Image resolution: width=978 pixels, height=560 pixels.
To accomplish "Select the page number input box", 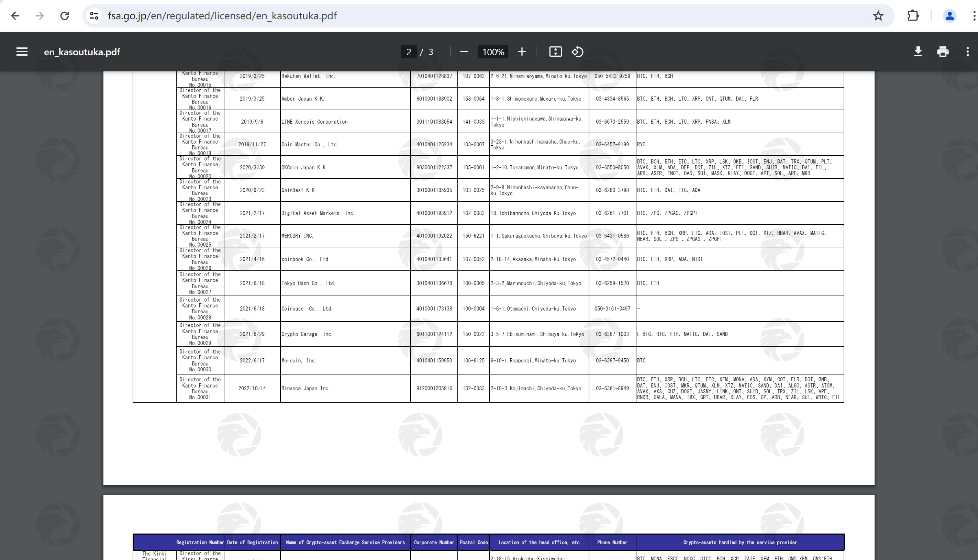I will [409, 52].
